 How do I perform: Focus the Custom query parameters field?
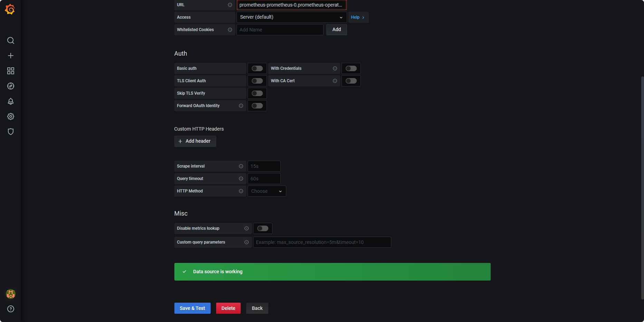322,242
